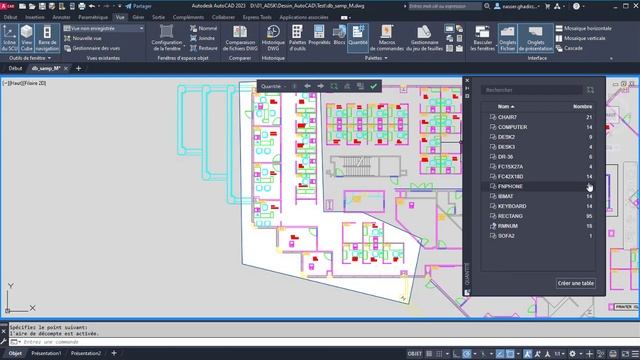The image size is (640, 360).
Task: Open the user account dropdown
Action: click(518, 6)
